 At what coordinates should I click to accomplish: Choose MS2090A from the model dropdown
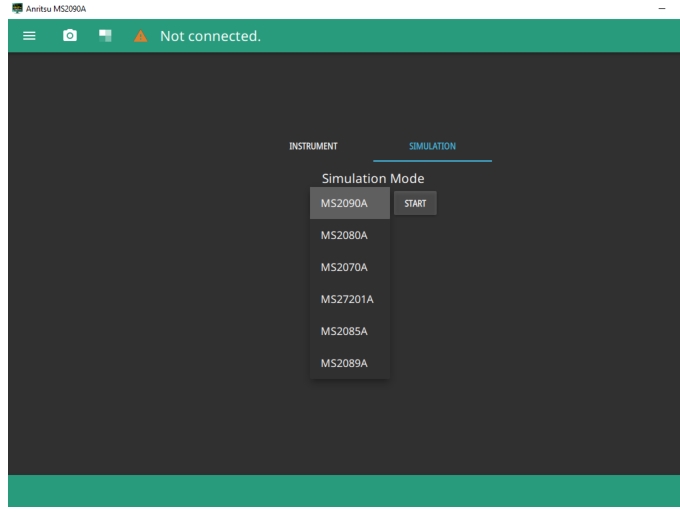point(344,203)
